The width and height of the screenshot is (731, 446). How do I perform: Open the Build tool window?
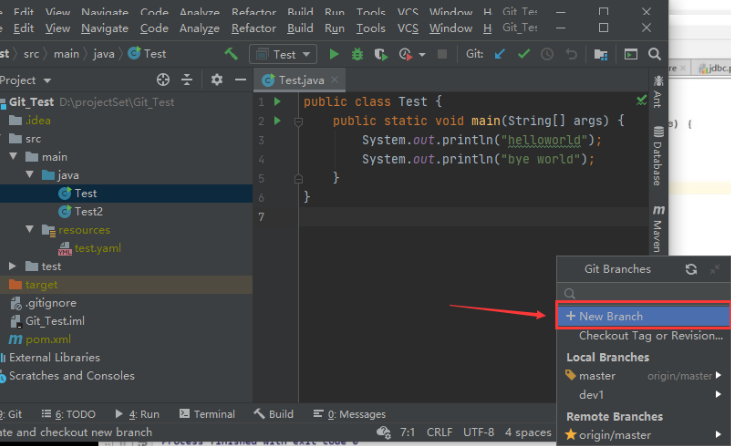pos(274,414)
